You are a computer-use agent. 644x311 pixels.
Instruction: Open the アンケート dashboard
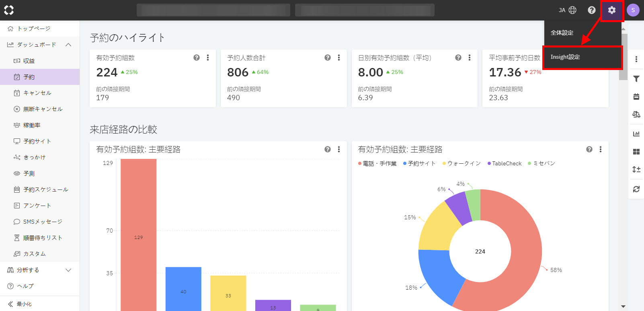(x=39, y=206)
